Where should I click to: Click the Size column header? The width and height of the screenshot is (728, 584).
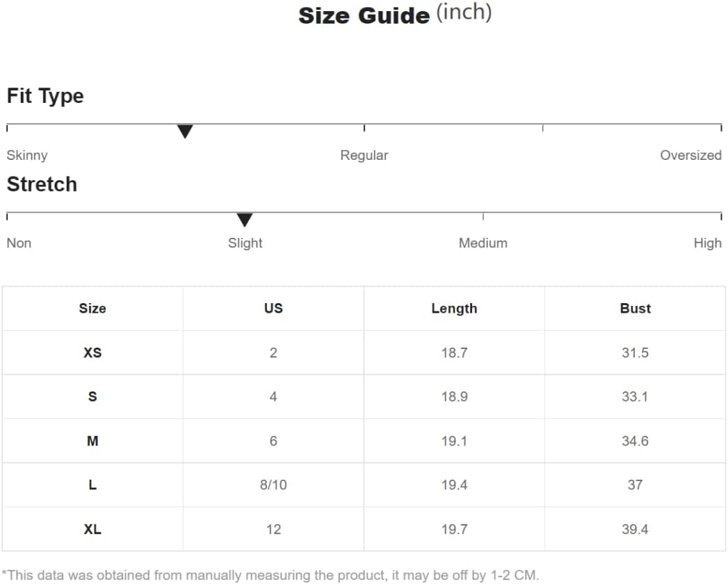coord(92,308)
